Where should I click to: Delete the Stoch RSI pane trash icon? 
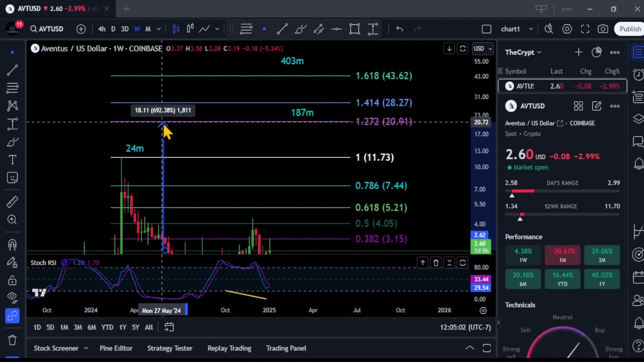pos(436,262)
